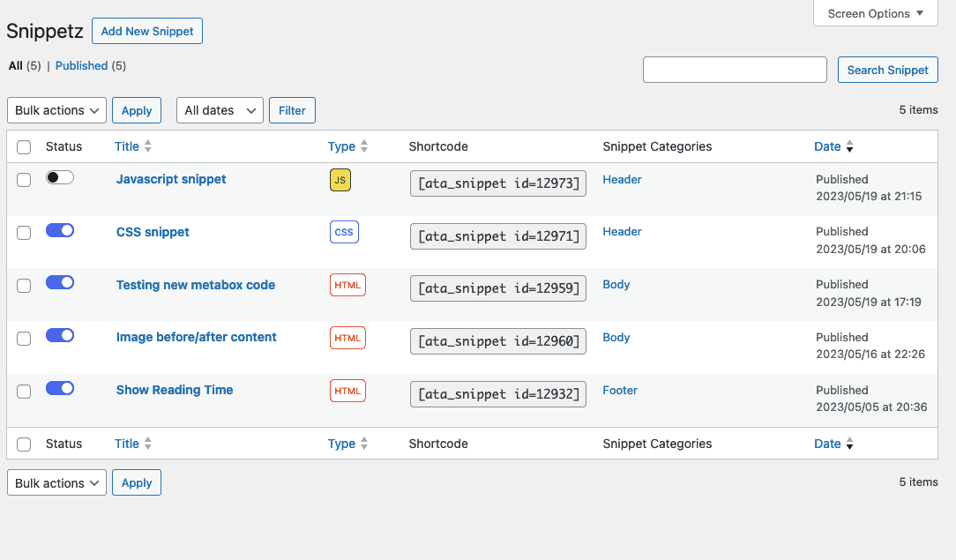
Task: Enable the Javascript snippet status toggle
Action: tap(60, 177)
